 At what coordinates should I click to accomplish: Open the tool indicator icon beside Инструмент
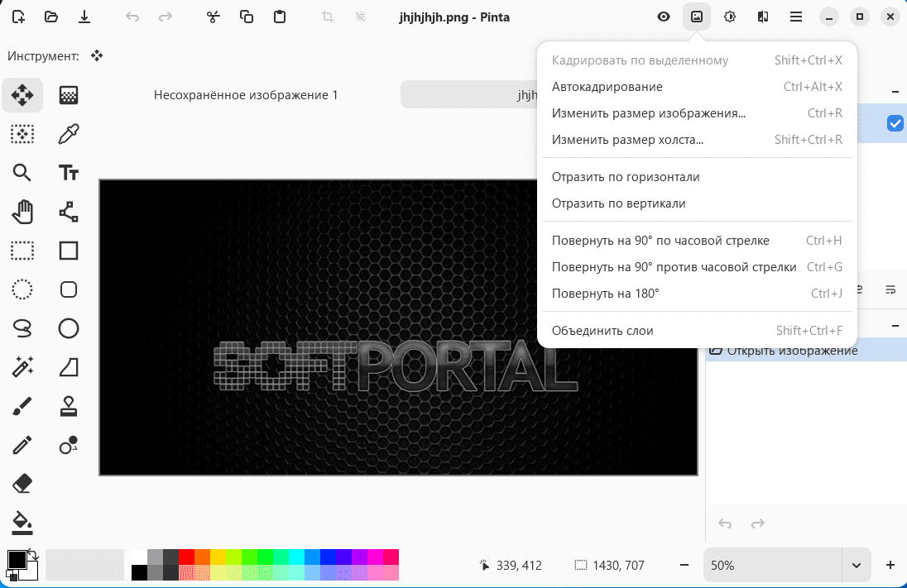[x=97, y=56]
